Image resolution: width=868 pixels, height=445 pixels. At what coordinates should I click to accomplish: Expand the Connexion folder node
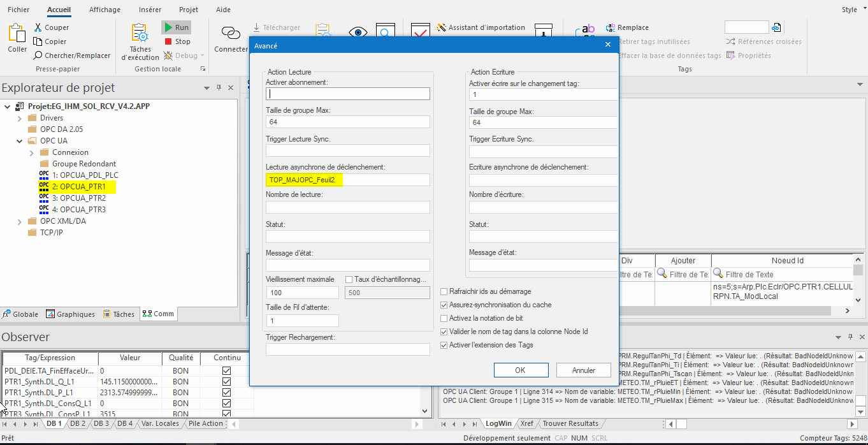[x=31, y=152]
